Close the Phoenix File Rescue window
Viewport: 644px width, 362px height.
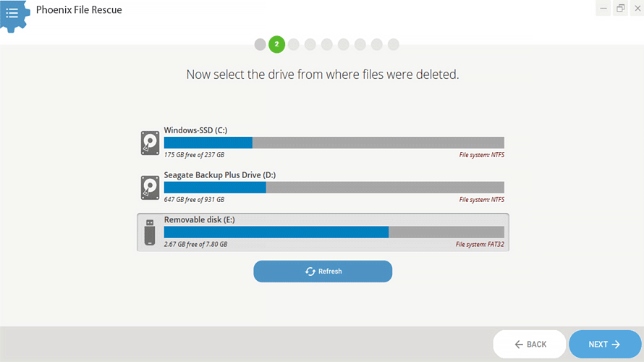pos(635,8)
